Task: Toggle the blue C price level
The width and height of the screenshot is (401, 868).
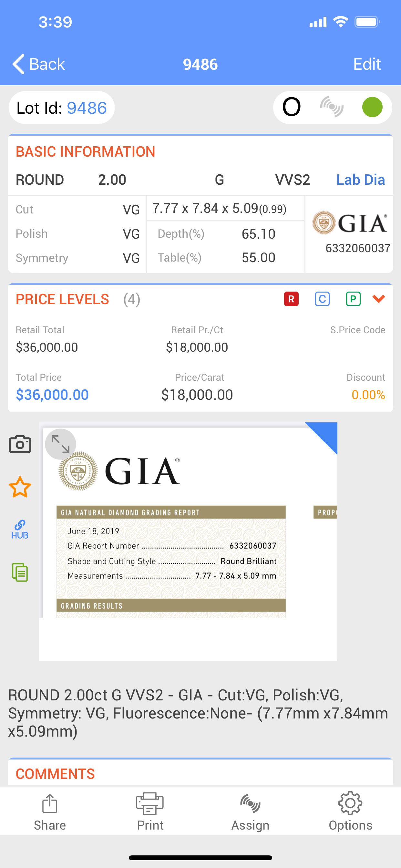Action: [322, 299]
